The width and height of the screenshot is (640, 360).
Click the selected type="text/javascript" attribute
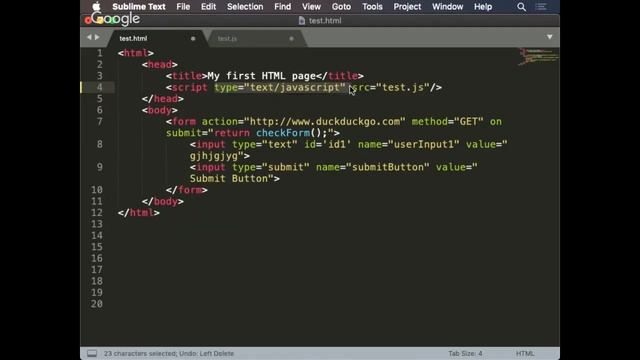(280, 87)
